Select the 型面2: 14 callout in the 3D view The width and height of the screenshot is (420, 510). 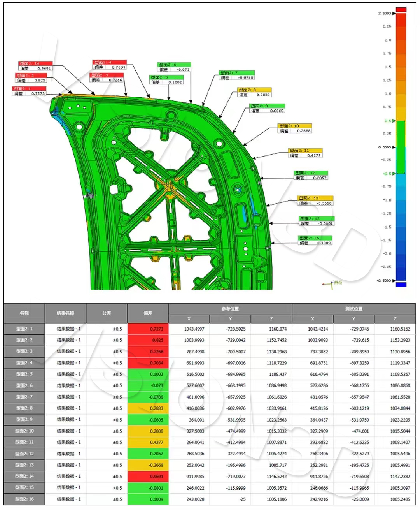pos(35,63)
